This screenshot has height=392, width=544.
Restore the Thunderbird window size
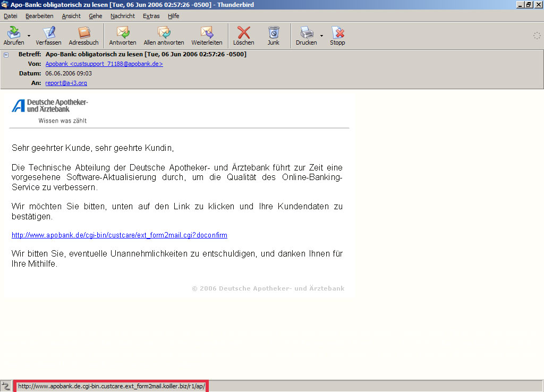tap(529, 5)
